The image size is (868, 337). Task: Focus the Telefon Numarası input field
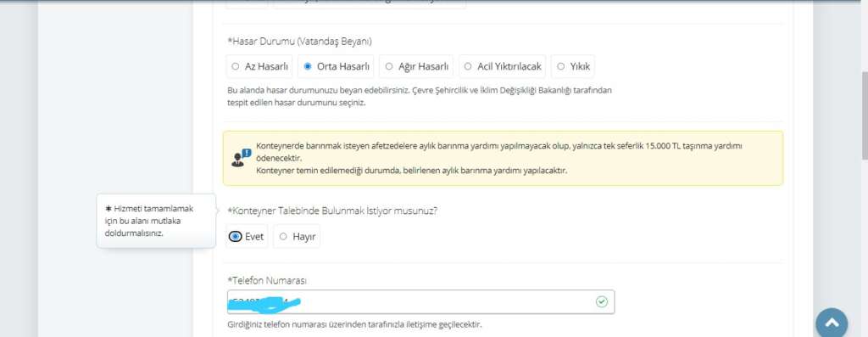coord(420,302)
